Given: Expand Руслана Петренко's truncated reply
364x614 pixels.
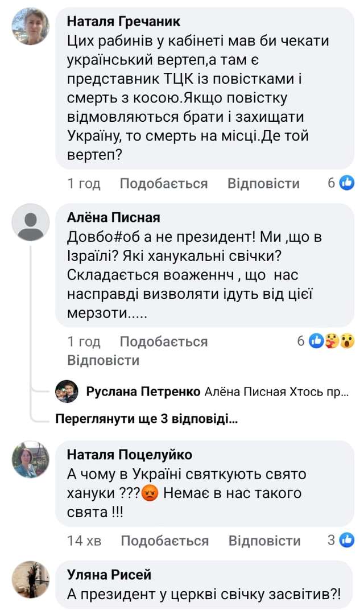Looking at the screenshot, I should coord(216,392).
